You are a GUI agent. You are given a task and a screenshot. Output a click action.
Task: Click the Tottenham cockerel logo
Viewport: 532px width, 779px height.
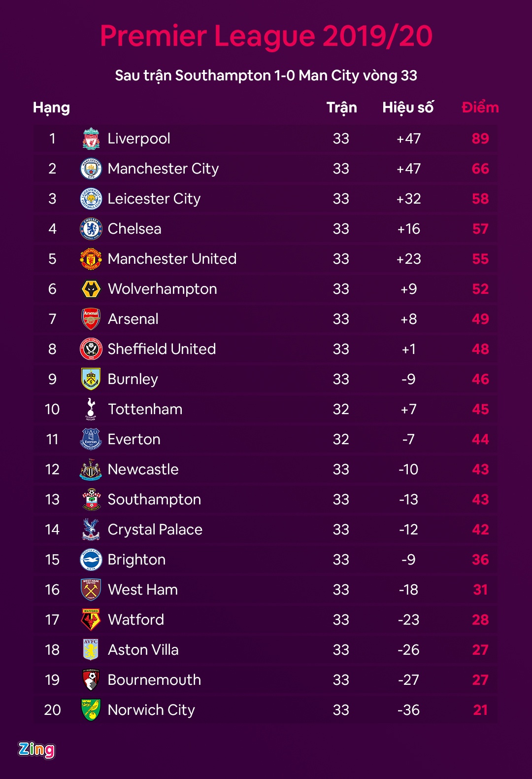tap(91, 409)
